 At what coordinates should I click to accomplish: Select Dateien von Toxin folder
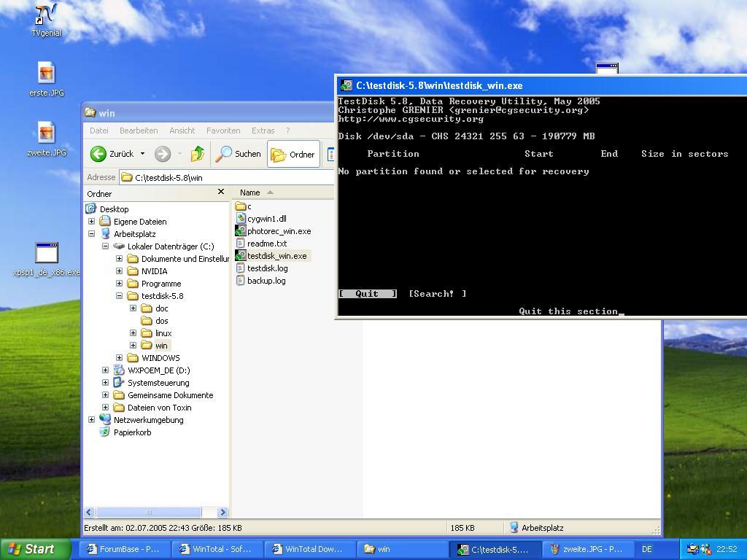152,407
